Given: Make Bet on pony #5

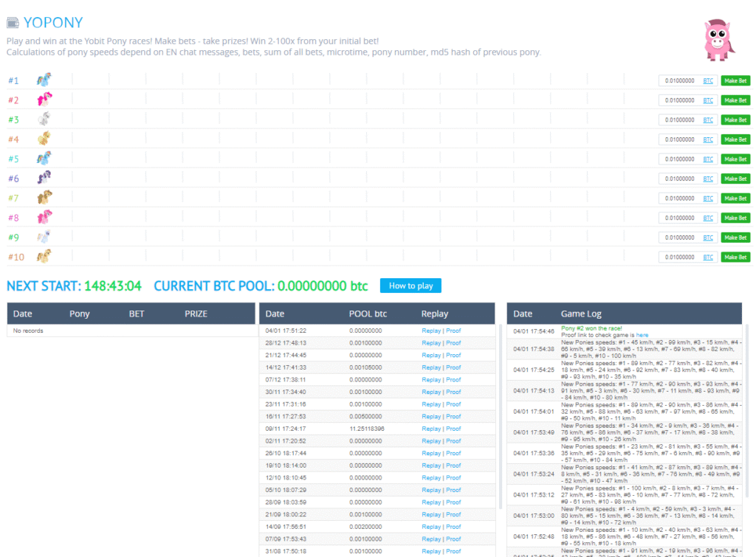Looking at the screenshot, I should [735, 159].
